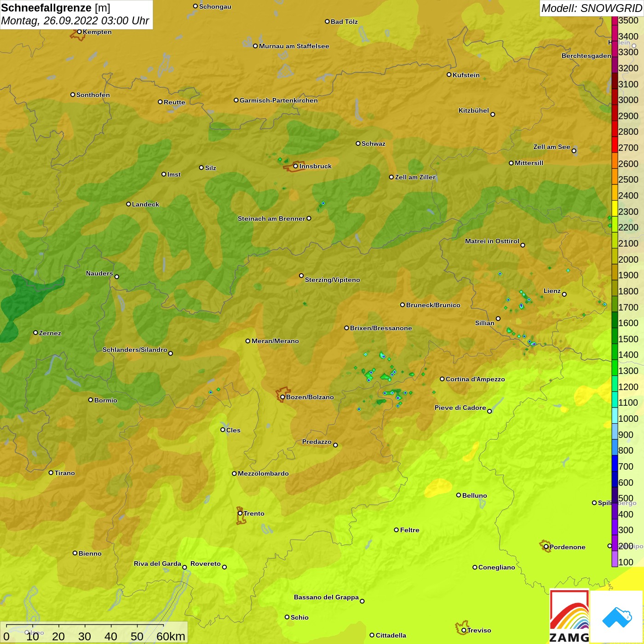The image size is (644, 644).
Task: Click the 'Meran/Merano' label
Action: [x=275, y=341]
